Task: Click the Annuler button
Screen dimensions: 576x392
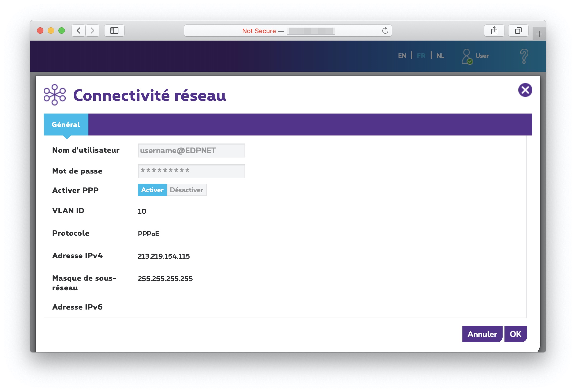Action: tap(482, 334)
